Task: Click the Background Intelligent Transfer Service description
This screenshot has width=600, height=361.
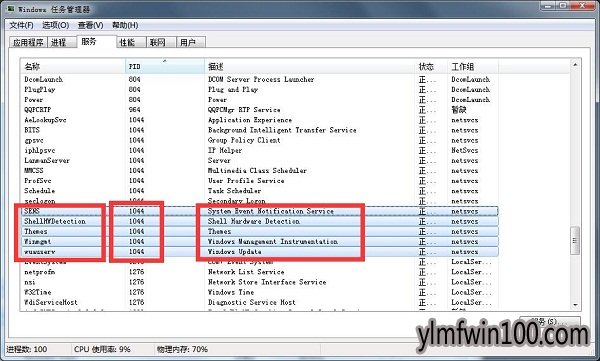Action: (282, 130)
